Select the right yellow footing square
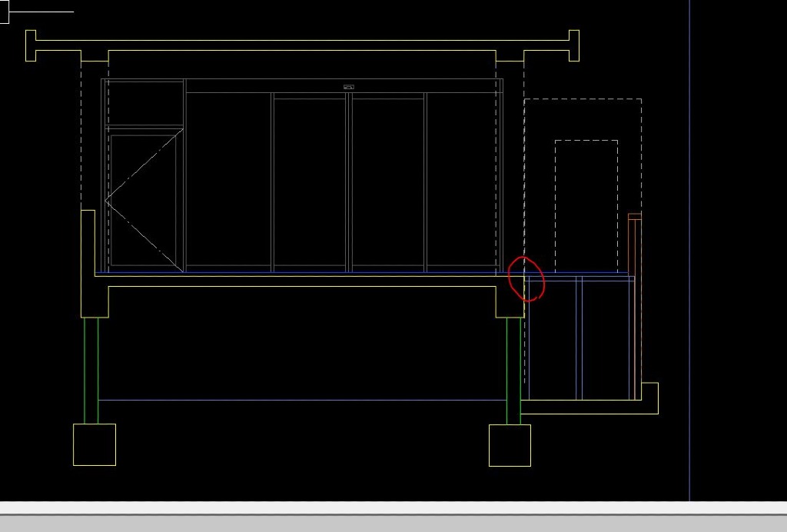 (x=510, y=445)
